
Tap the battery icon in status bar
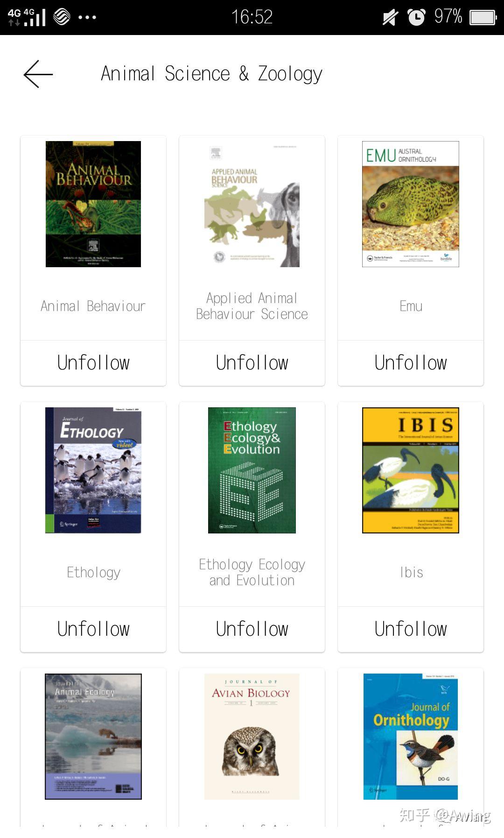click(483, 17)
